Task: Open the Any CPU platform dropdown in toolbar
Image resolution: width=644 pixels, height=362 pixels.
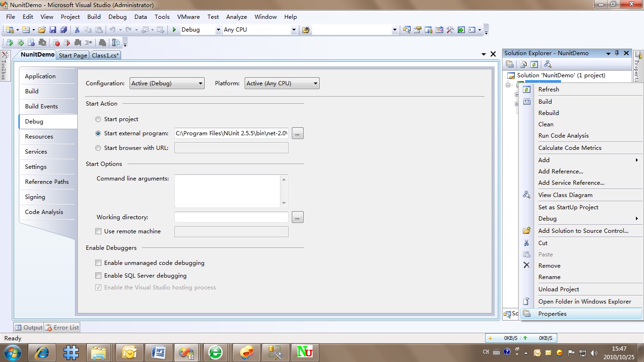Action: [x=294, y=30]
